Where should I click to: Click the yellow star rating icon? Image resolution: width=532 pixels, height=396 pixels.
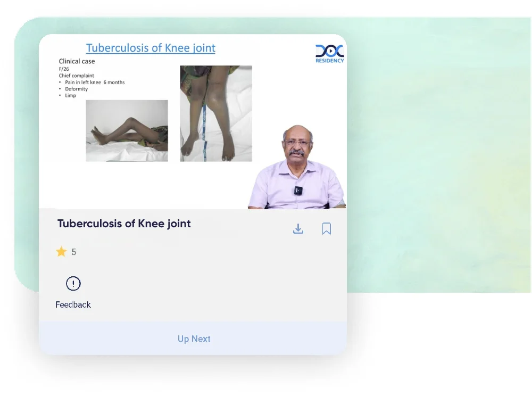[61, 252]
